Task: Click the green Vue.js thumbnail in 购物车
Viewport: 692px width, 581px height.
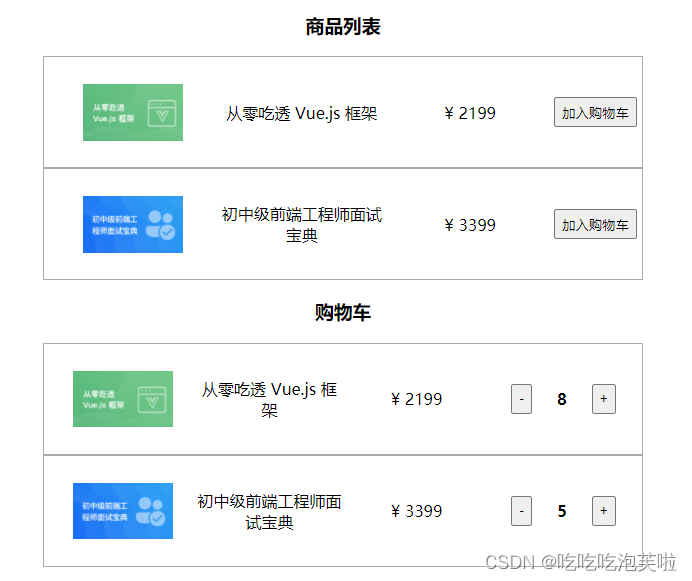Action: point(123,399)
